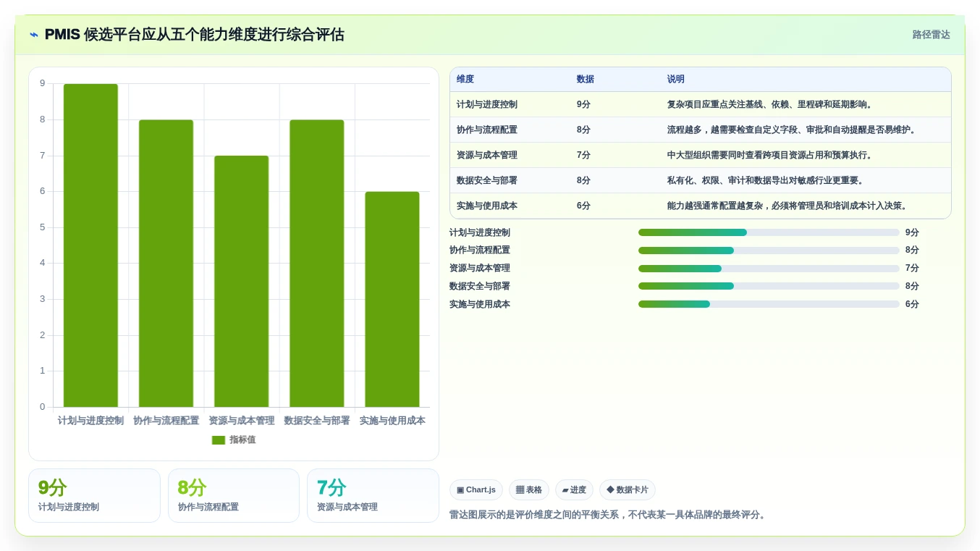Click the 路径雷达 label in the header
This screenshot has width=980, height=551.
click(931, 35)
